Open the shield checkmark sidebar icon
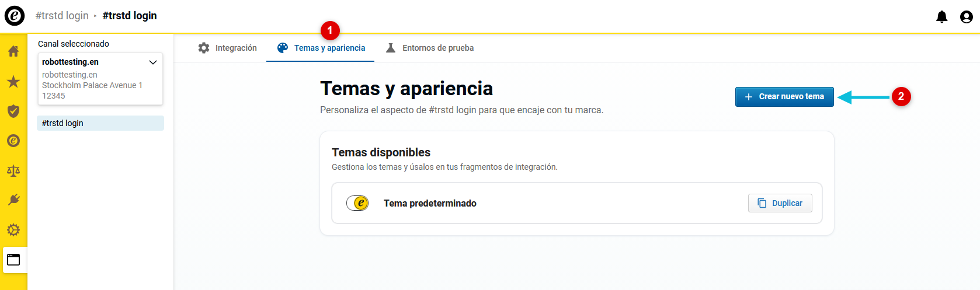Screen dimensions: 980x290 (x=13, y=111)
